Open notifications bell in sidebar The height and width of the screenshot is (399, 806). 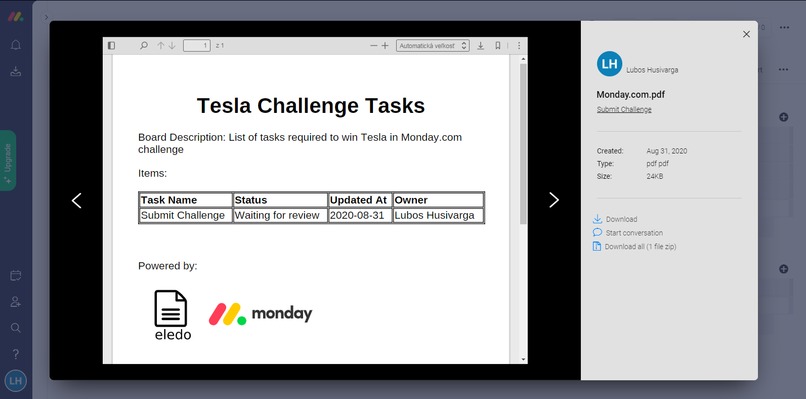coord(15,45)
